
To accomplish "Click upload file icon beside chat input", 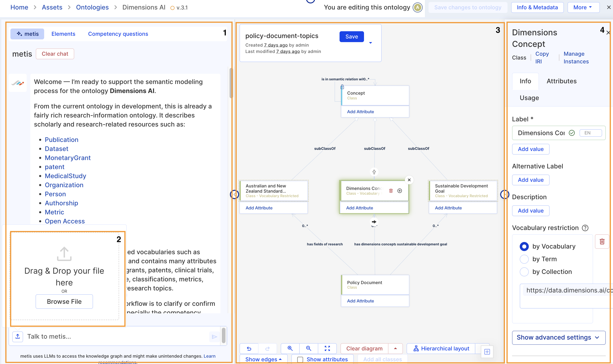I will pos(18,337).
